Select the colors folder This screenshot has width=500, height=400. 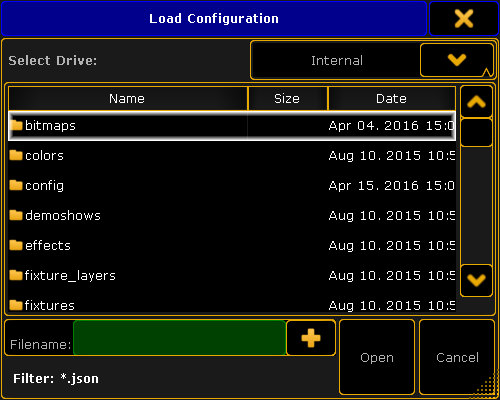pyautogui.click(x=232, y=156)
